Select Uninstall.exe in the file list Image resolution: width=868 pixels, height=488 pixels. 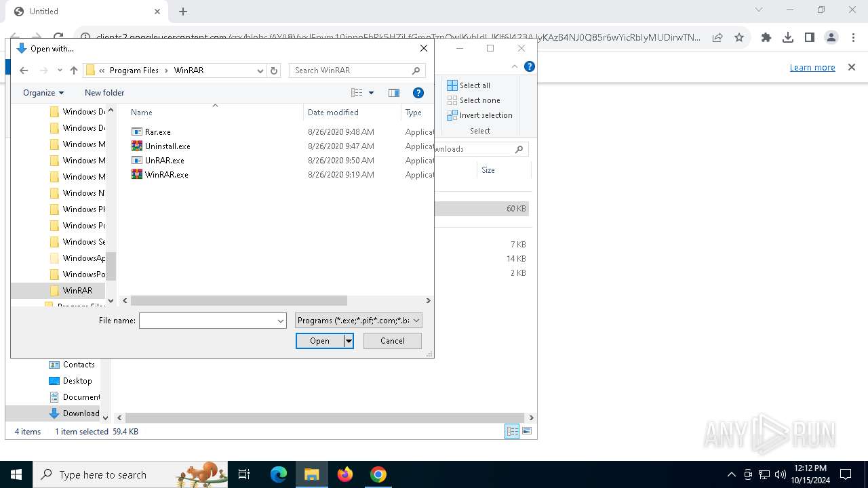coord(167,146)
